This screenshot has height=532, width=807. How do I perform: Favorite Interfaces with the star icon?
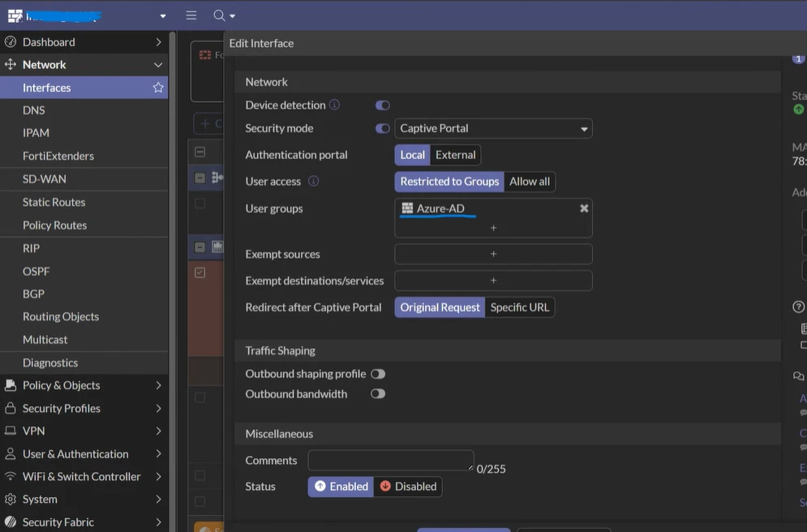[158, 88]
